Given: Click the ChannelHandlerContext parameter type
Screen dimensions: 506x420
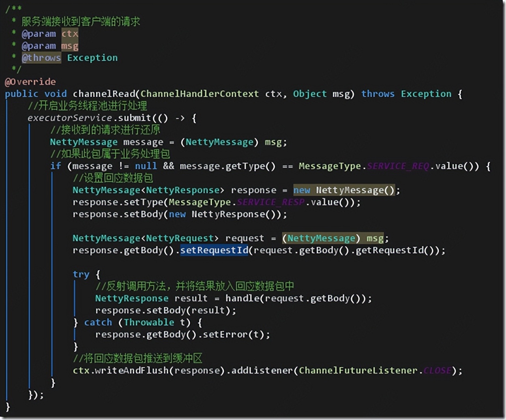Looking at the screenshot, I should [x=199, y=94].
